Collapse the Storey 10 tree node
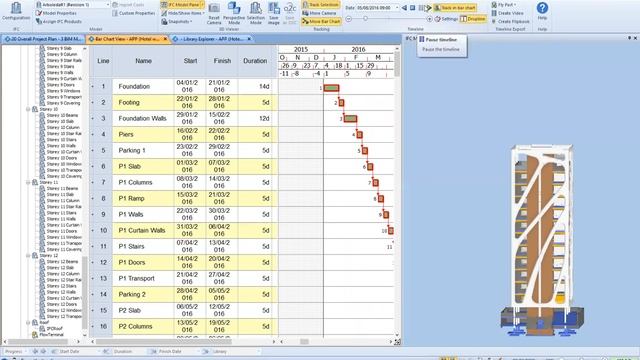The image size is (640, 360). click(28, 109)
